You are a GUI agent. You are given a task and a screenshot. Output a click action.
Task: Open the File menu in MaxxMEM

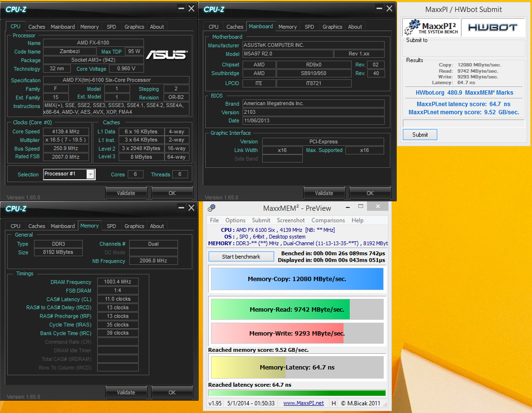pyautogui.click(x=214, y=220)
